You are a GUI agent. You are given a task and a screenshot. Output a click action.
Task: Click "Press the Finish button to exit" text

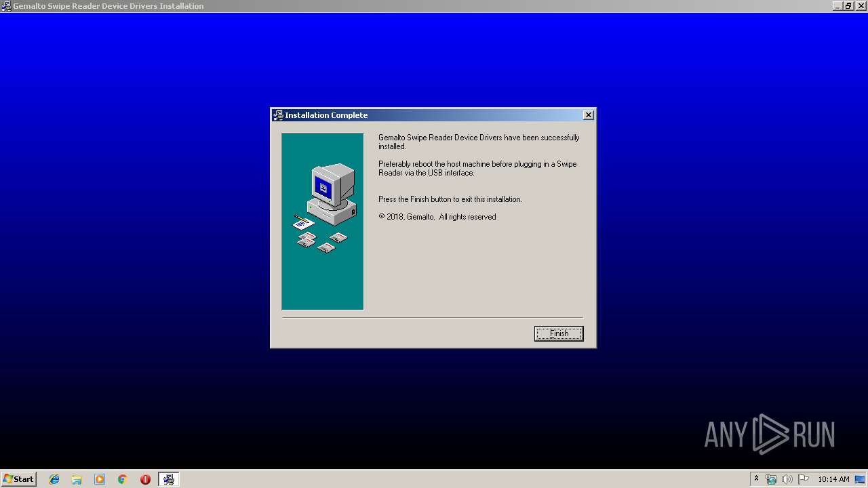(450, 199)
